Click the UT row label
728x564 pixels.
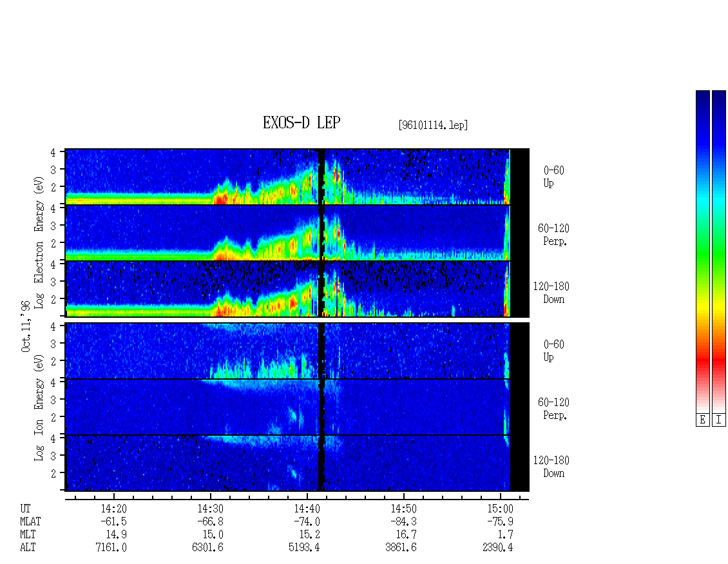[x=25, y=509]
